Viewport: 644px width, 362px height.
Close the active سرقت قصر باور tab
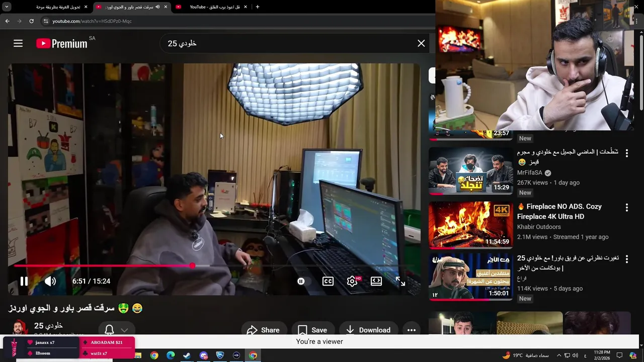166,7
